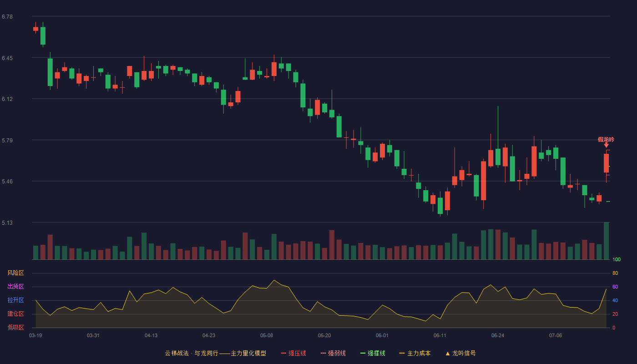This screenshot has height=364, width=637.
Task: Toggle the 强弱线 legend series
Action: [x=333, y=353]
